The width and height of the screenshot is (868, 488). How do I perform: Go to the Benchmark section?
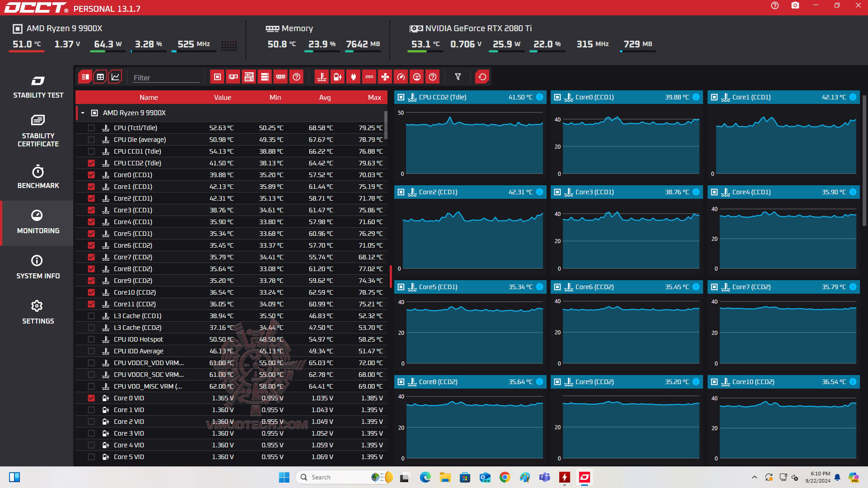tap(38, 178)
